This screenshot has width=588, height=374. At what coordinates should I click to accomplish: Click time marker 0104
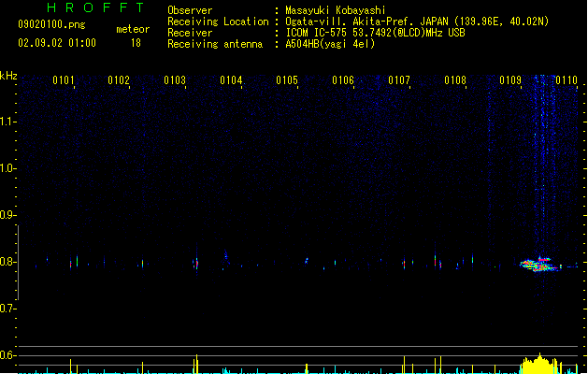231,80
